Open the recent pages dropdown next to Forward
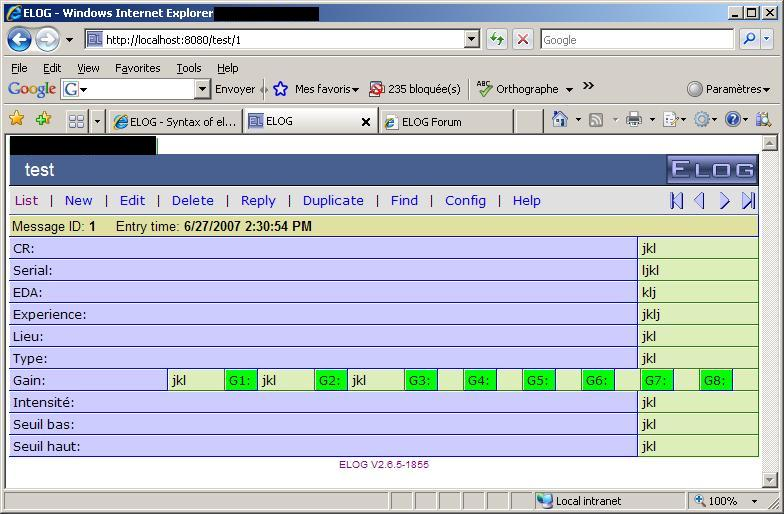 (x=70, y=40)
